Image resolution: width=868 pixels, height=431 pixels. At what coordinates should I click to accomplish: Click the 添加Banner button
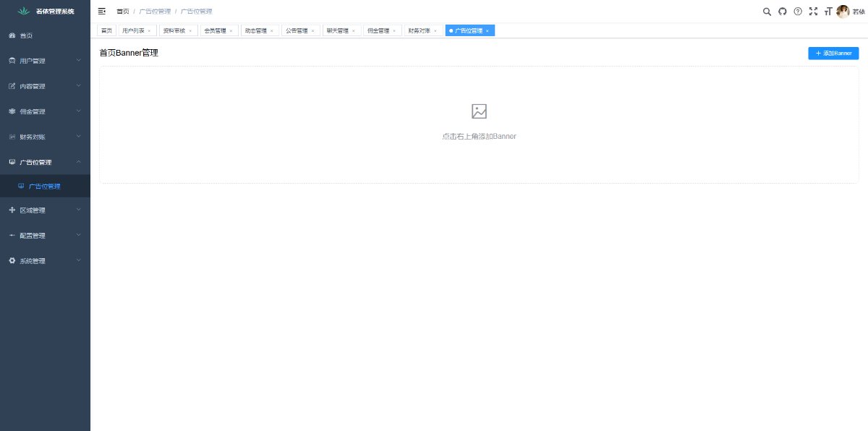(x=833, y=54)
